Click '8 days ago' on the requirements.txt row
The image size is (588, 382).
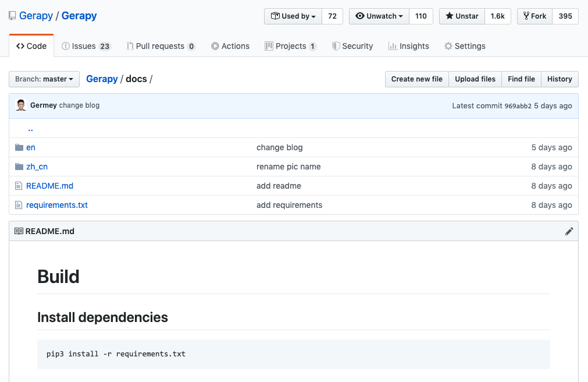point(551,205)
